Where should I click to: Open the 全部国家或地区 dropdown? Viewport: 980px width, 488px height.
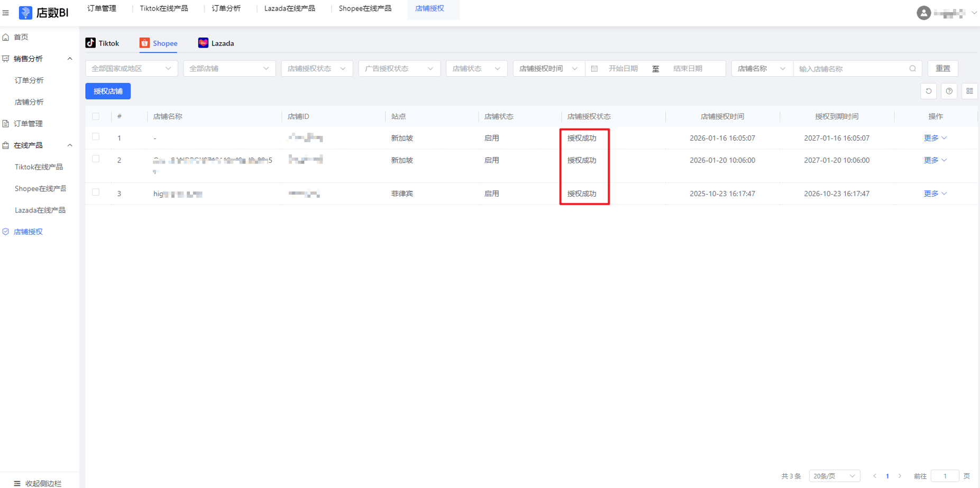click(131, 69)
